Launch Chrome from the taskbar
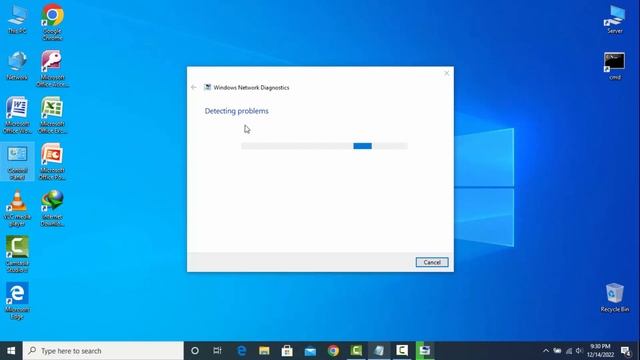This screenshot has width=640, height=360. 333,351
